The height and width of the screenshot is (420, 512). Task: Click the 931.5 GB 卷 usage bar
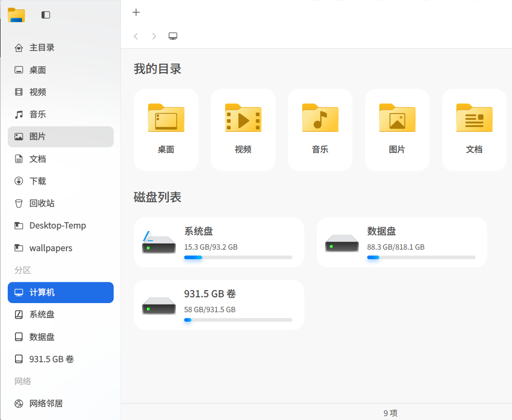coord(238,320)
